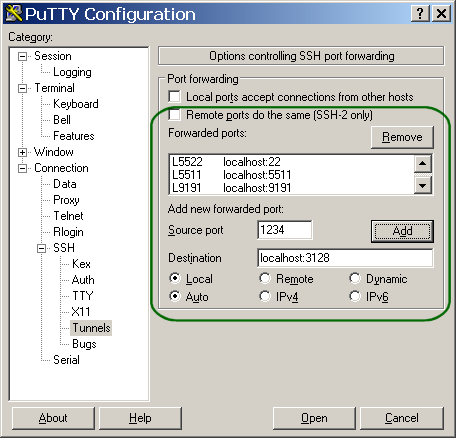Collapse the SSH tree branch
Screen dimensions: 456x438
41,248
